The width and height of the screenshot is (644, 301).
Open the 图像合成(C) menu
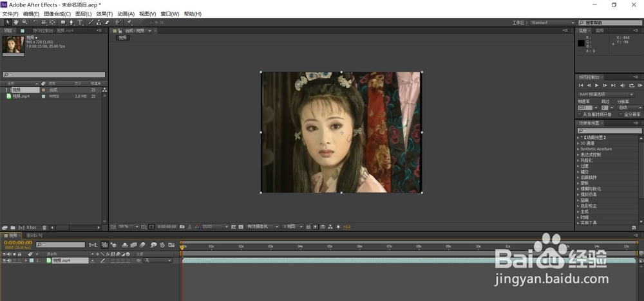click(57, 14)
